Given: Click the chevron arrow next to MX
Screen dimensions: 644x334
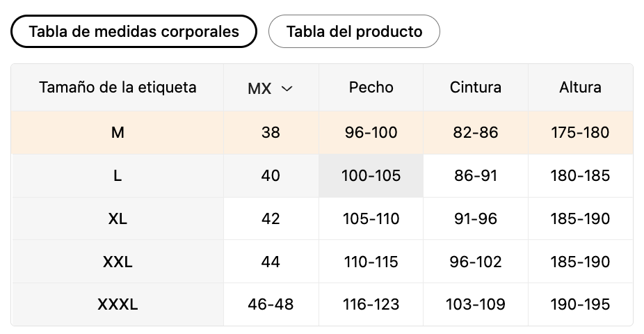Looking at the screenshot, I should [x=287, y=88].
